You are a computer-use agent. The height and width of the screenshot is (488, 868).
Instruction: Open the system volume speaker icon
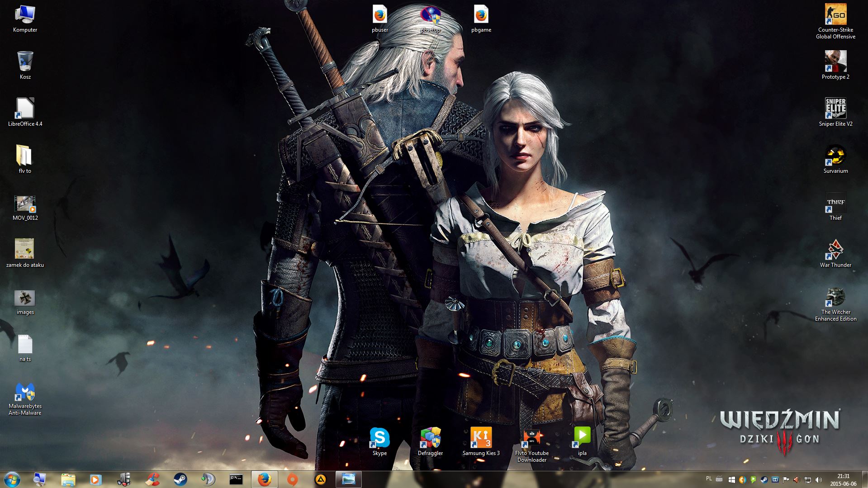pyautogui.click(x=818, y=479)
